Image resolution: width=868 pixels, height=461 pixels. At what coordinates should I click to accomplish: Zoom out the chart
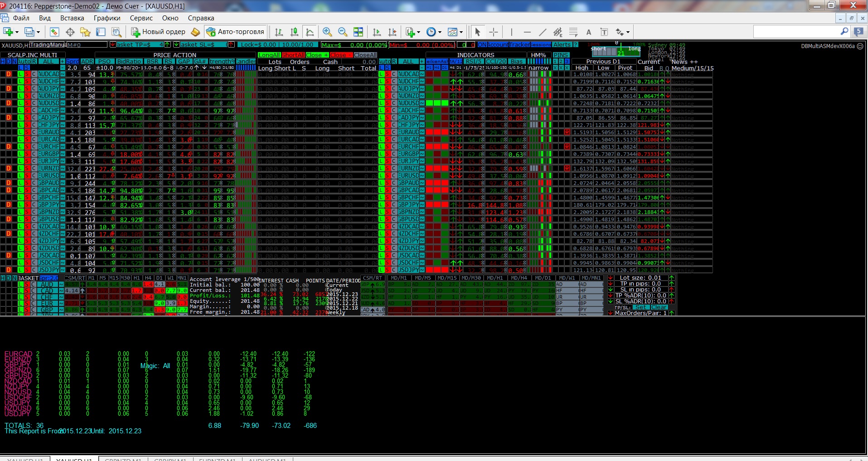[343, 32]
